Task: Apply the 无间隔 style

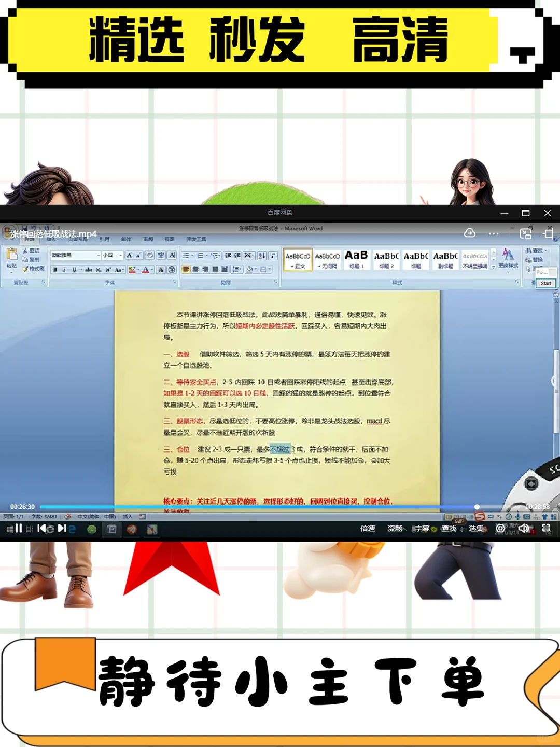Action: (327, 260)
